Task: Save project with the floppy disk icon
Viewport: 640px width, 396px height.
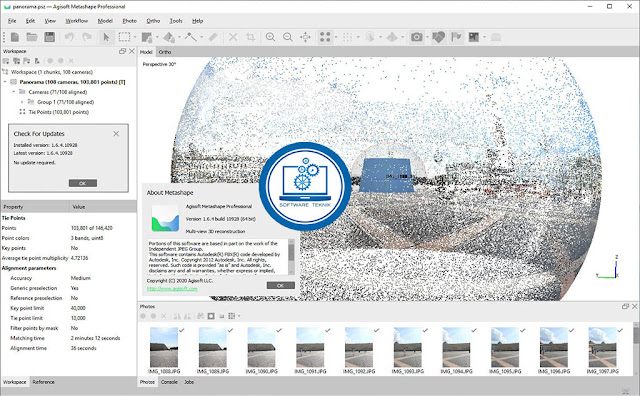Action: point(50,37)
